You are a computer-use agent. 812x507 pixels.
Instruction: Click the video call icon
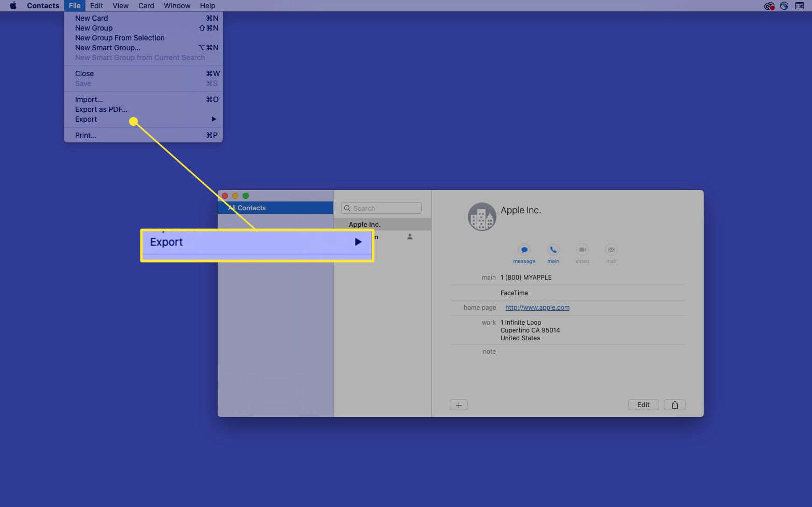pos(582,250)
